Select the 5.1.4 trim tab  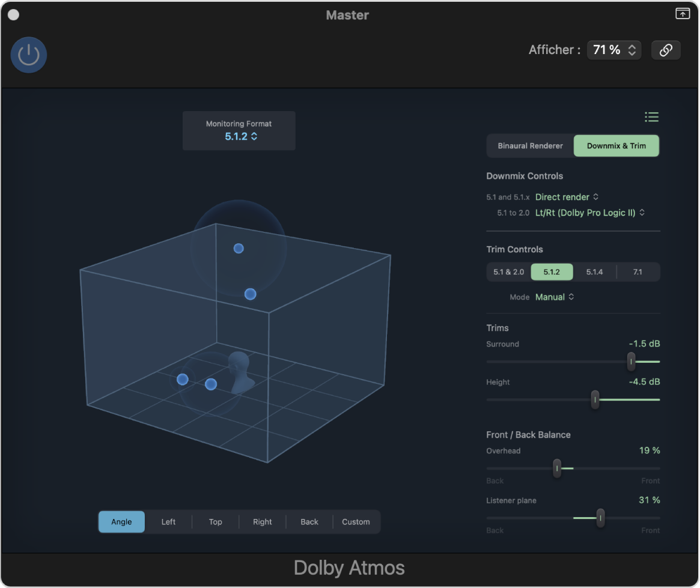pyautogui.click(x=594, y=271)
